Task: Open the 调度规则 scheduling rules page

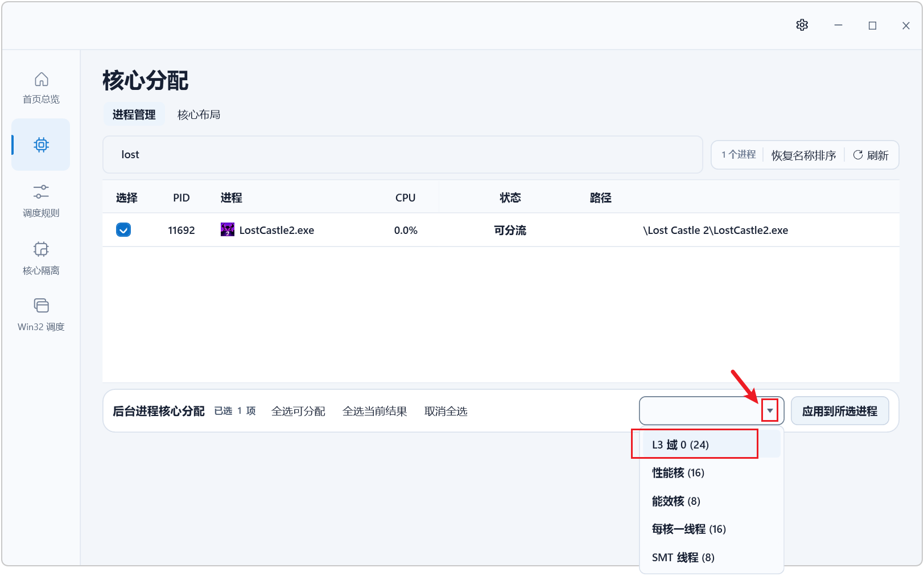Action: coord(41,201)
